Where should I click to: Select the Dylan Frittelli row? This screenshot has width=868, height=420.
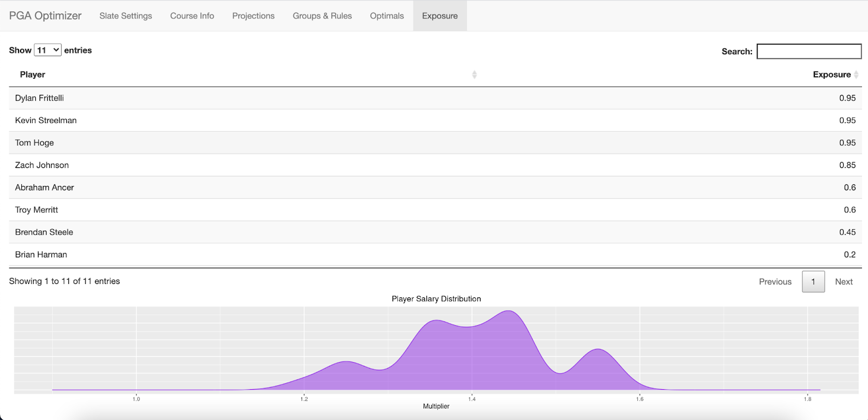pos(435,98)
